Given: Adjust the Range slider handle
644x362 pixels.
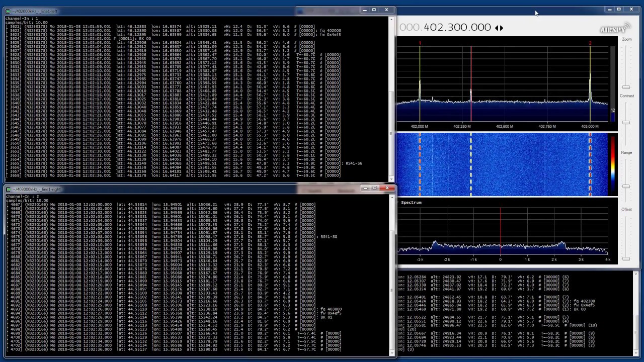Looking at the screenshot, I should (626, 186).
